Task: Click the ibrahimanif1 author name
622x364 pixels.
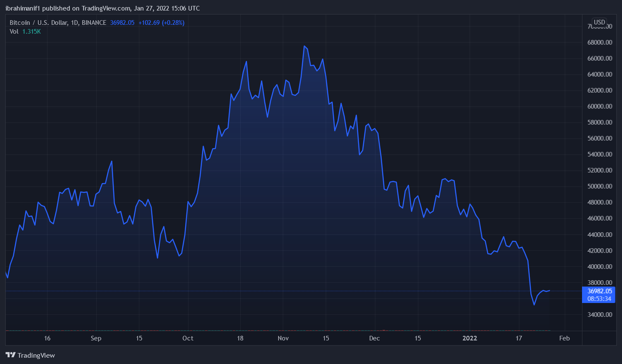Action: click(x=23, y=8)
